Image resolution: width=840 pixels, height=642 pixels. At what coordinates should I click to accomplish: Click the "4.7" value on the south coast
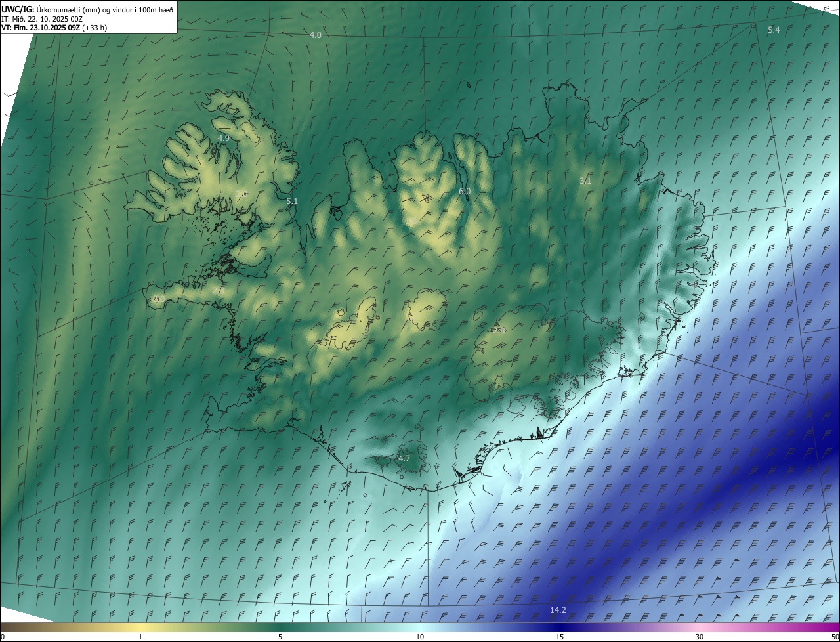(404, 458)
